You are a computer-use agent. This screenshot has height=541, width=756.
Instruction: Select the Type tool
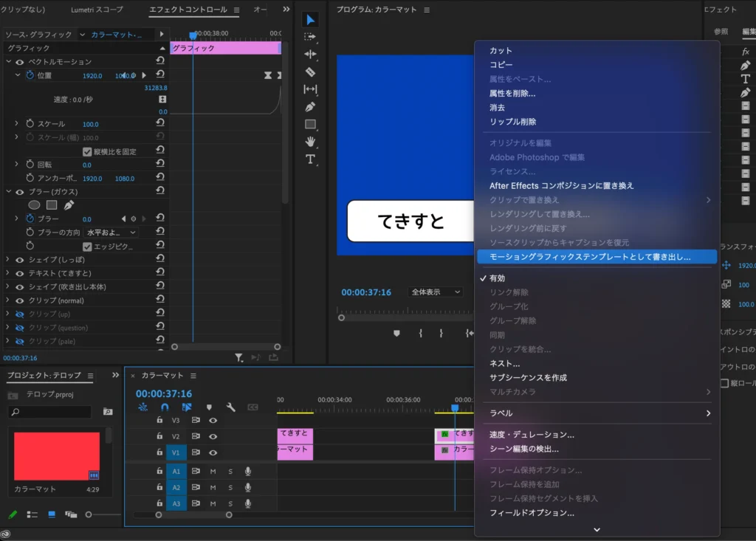pyautogui.click(x=310, y=159)
